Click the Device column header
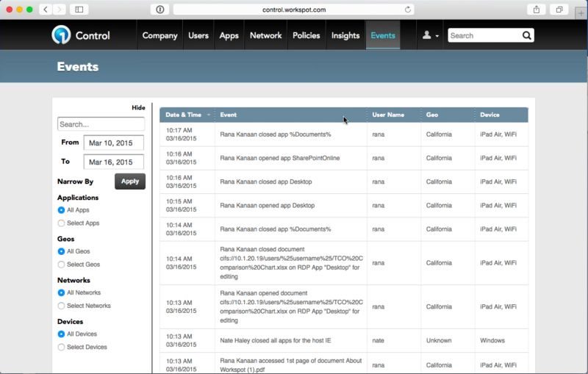Image resolution: width=588 pixels, height=374 pixels. tap(501, 115)
